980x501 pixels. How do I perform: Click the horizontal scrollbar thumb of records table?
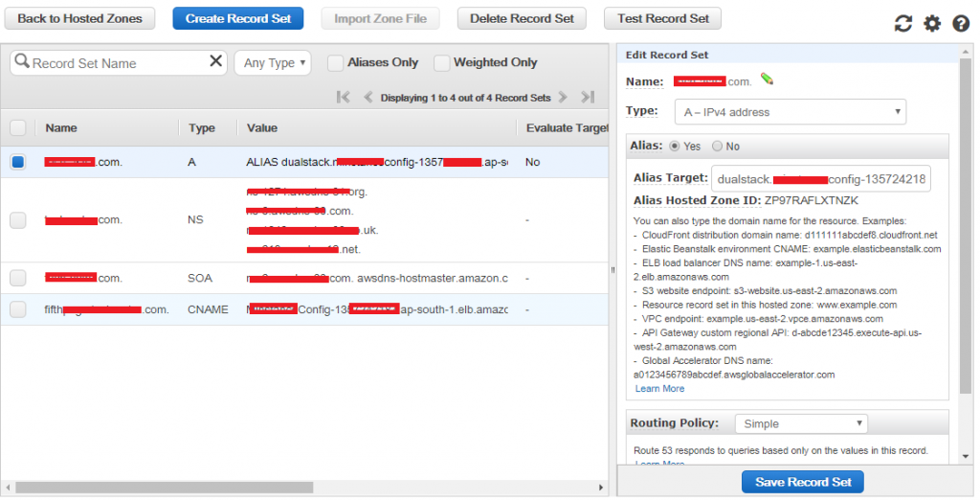pos(165,488)
